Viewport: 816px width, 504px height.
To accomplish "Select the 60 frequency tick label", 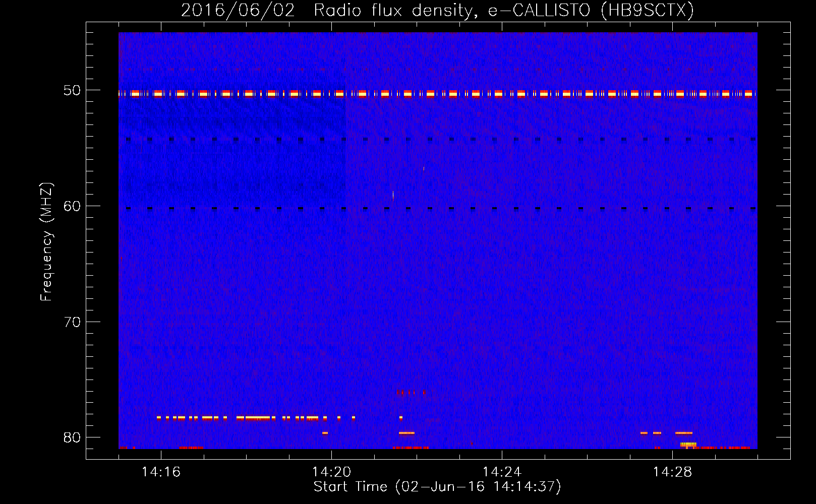I will point(72,206).
